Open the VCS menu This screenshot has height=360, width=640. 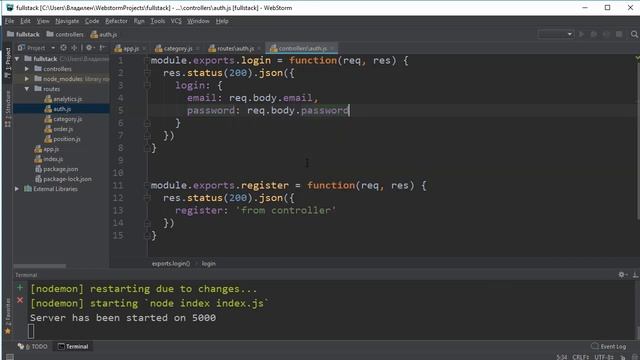[x=176, y=21]
